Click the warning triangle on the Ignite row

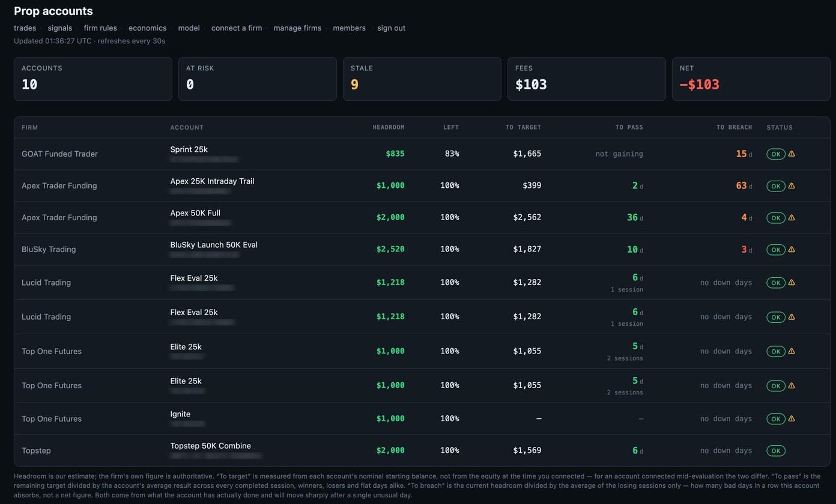792,419
